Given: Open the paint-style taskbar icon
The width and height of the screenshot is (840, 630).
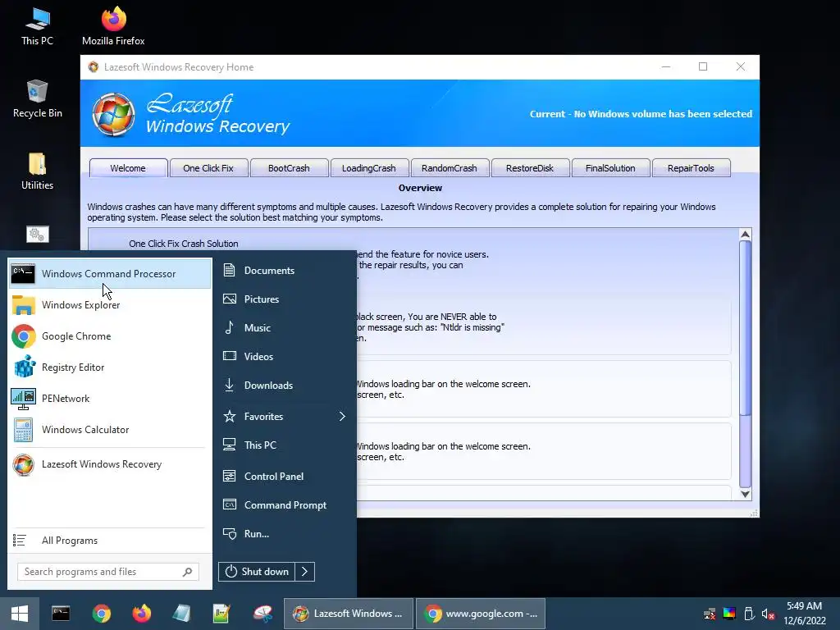Looking at the screenshot, I should [x=262, y=614].
